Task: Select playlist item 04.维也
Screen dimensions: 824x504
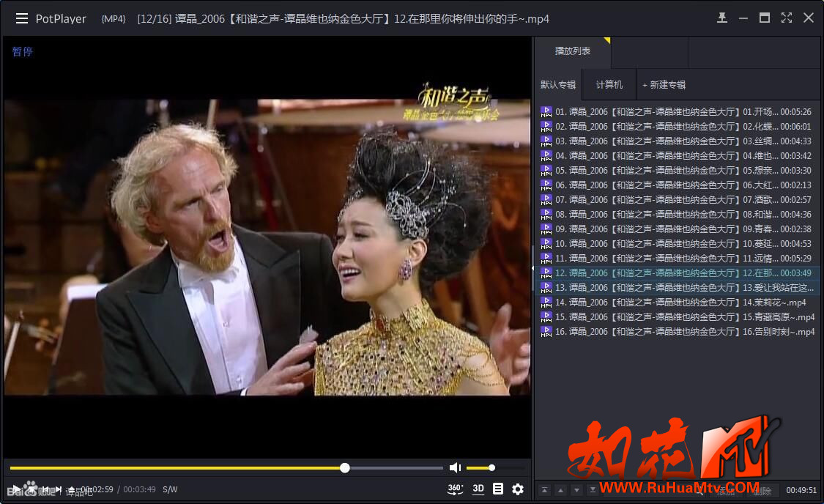Action: [x=678, y=156]
